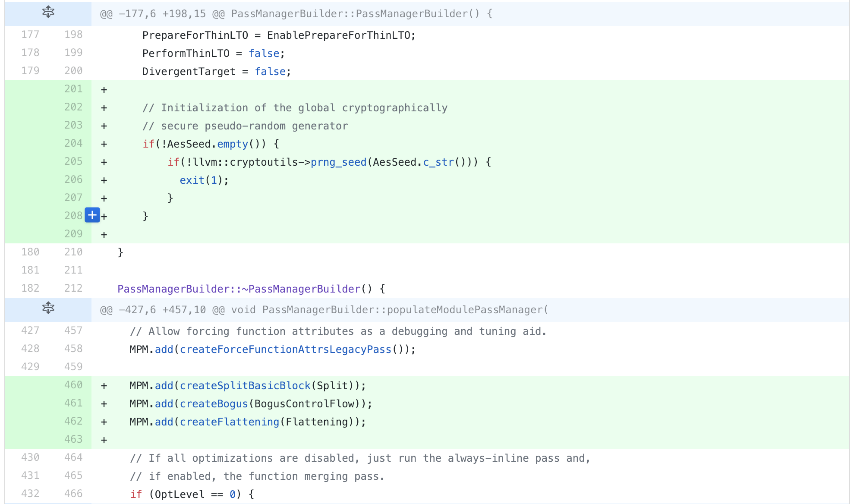
Task: Expand hidden lines above line 427 hunk
Action: 48,308
